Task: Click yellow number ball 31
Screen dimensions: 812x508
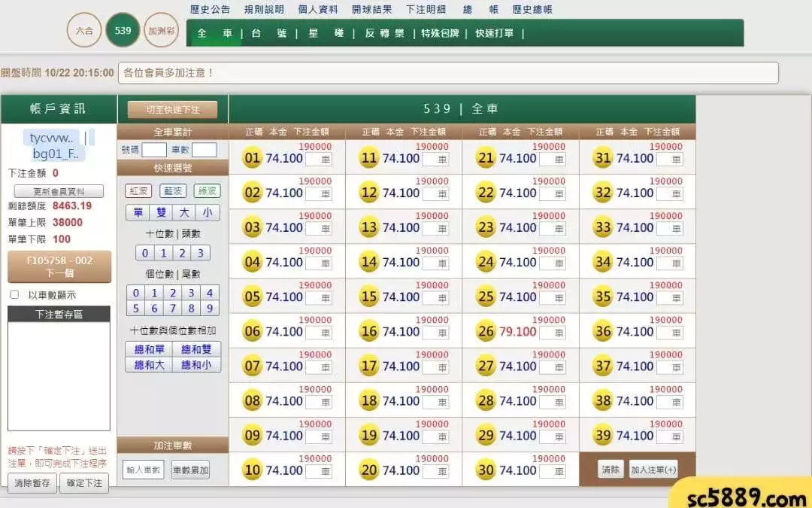Action: (603, 157)
